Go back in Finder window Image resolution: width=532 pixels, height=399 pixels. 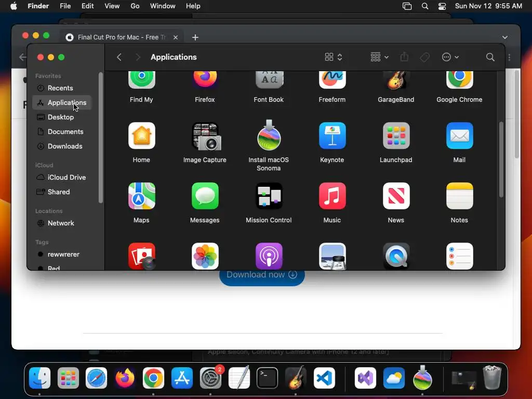(119, 57)
